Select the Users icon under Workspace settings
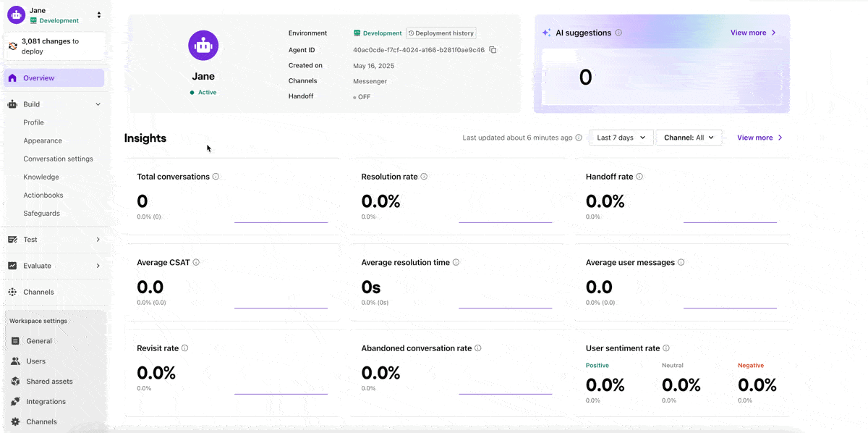Viewport: 868px width, 433px height. (x=15, y=361)
